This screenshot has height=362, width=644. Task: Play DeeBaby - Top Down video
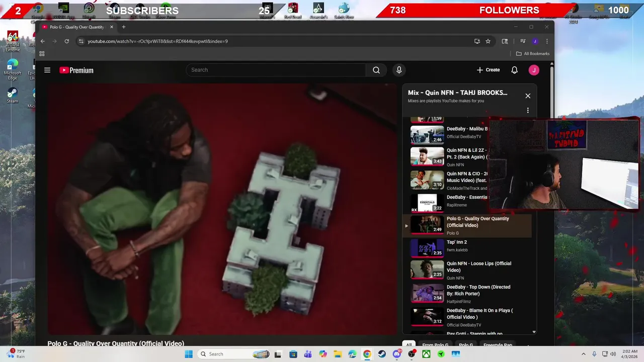click(x=467, y=294)
